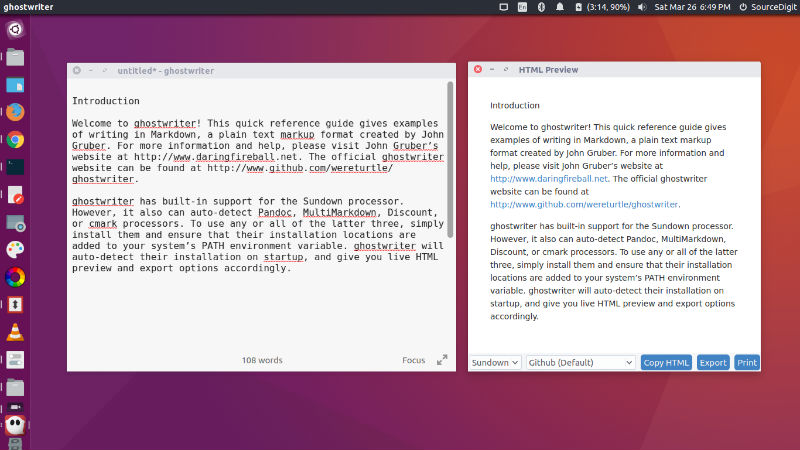Open the text editor with red pencil

(x=15, y=194)
